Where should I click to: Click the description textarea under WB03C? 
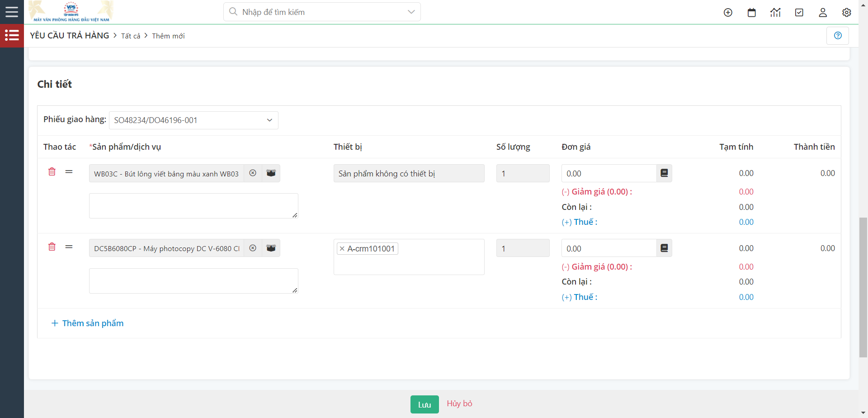coord(193,206)
